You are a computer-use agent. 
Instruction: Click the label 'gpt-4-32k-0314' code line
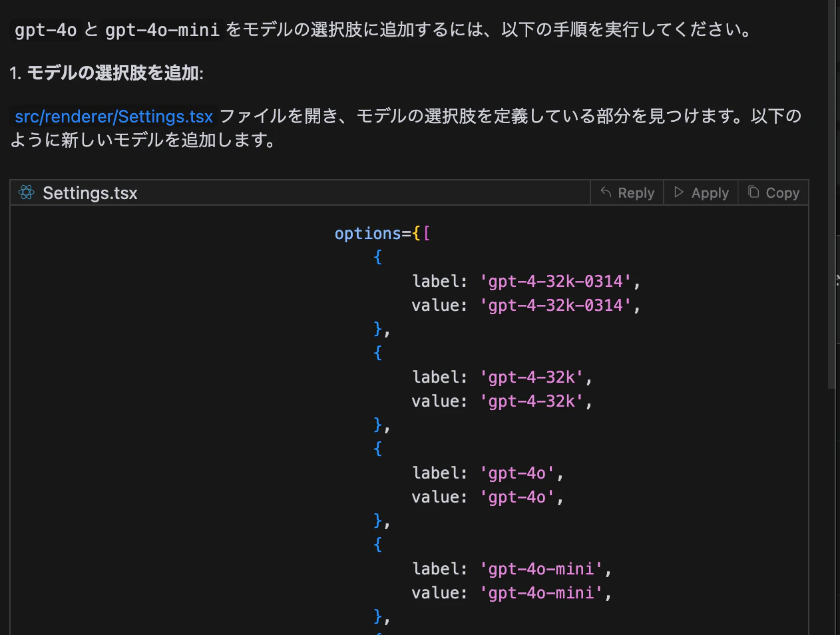(526, 282)
